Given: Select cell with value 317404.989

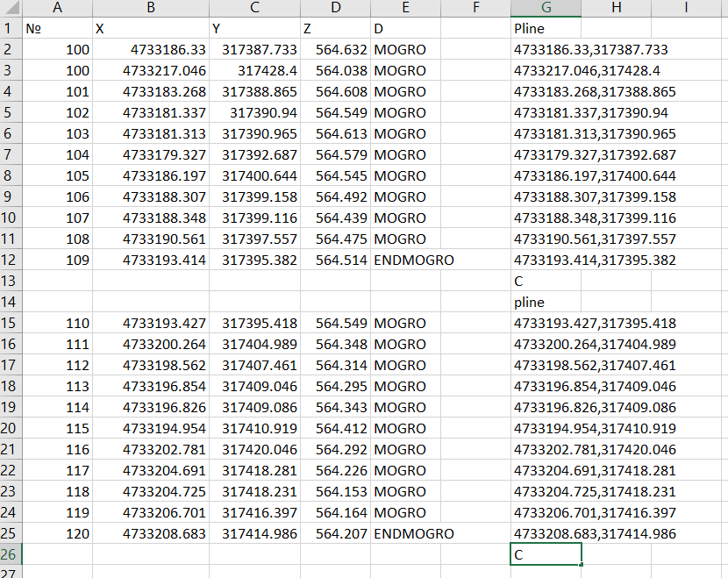Looking at the screenshot, I should coord(254,344).
